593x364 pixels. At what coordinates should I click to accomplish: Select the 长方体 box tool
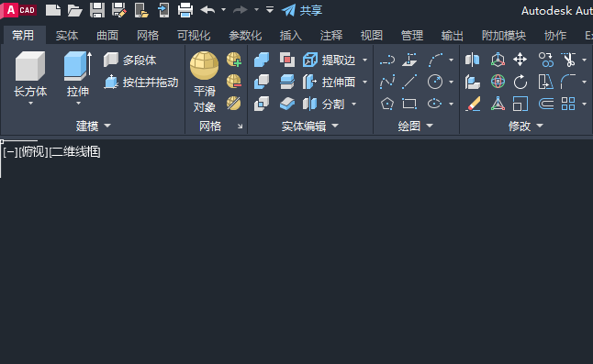click(30, 73)
